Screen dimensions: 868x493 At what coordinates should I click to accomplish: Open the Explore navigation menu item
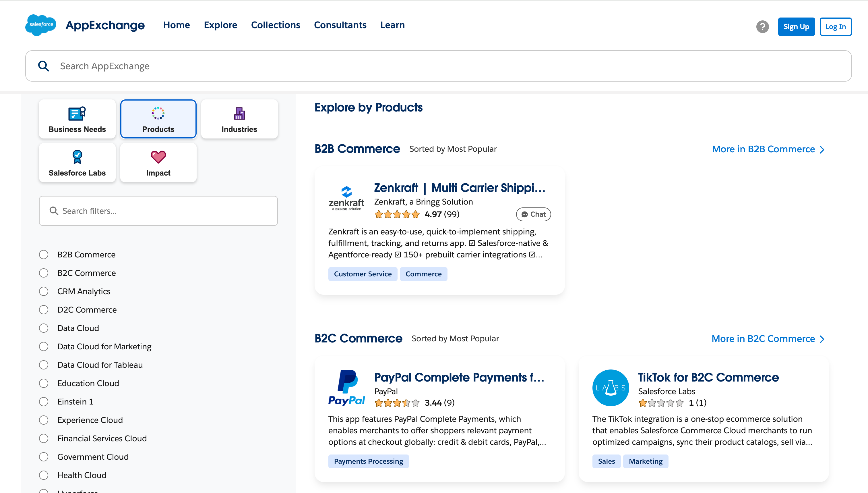[220, 24]
